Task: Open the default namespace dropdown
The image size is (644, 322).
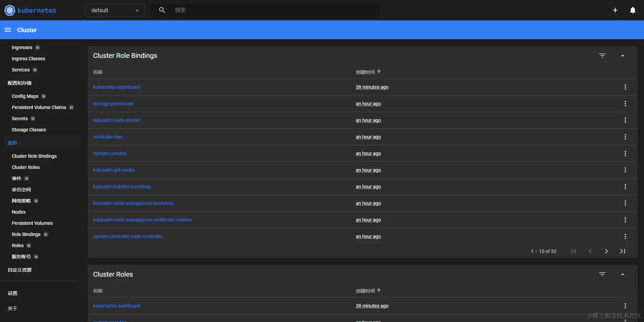Action: pos(115,10)
